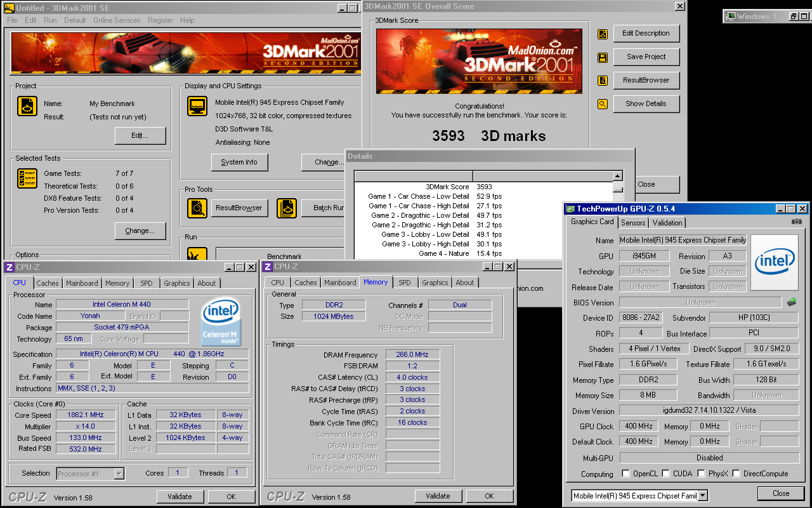The image size is (812, 508).
Task: Click the 3DMark2001 SE window title icon
Action: (x=10, y=8)
